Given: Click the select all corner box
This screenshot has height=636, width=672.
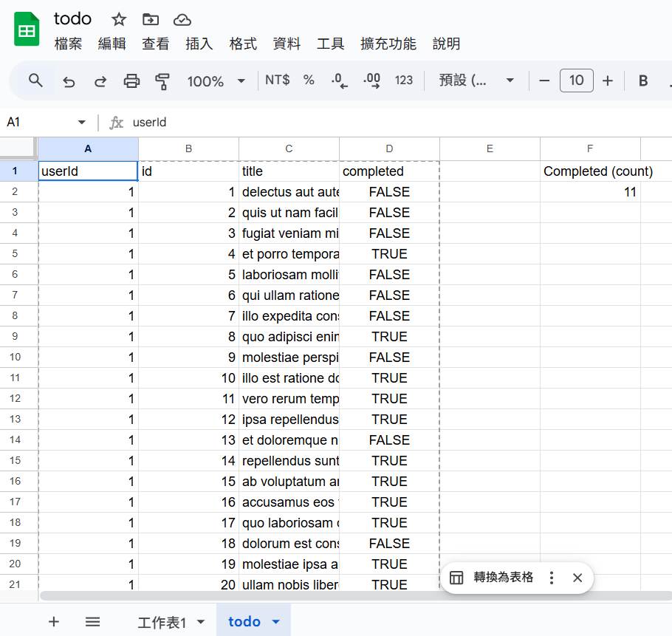Looking at the screenshot, I should pyautogui.click(x=18, y=148).
